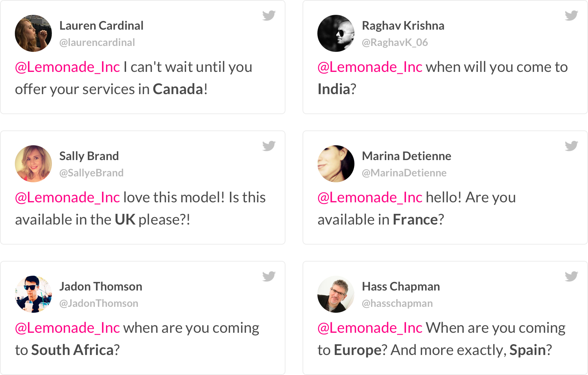
Task: Click Twitter bird icon on Lauren Cardinal's tweet
Action: tap(269, 16)
